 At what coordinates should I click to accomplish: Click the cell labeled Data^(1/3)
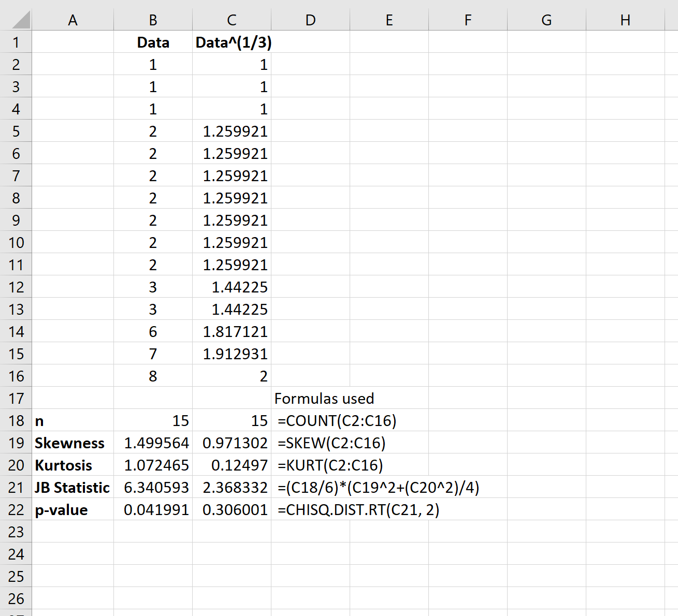231,42
